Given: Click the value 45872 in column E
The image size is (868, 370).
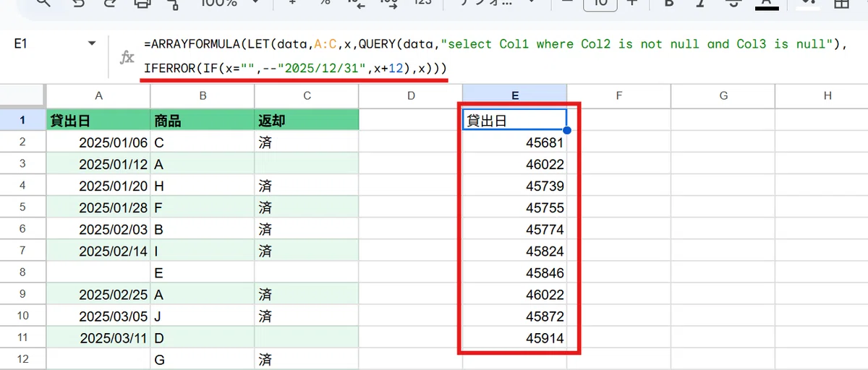Looking at the screenshot, I should click(x=514, y=316).
